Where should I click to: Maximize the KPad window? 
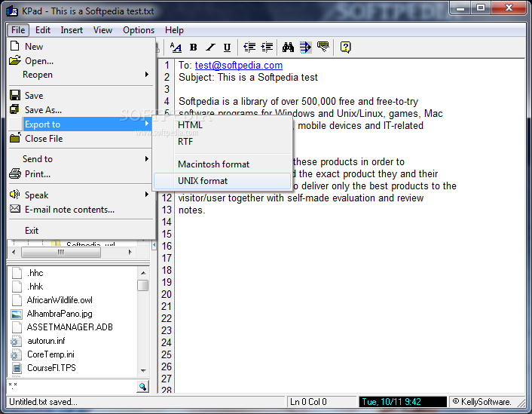pyautogui.click(x=481, y=8)
